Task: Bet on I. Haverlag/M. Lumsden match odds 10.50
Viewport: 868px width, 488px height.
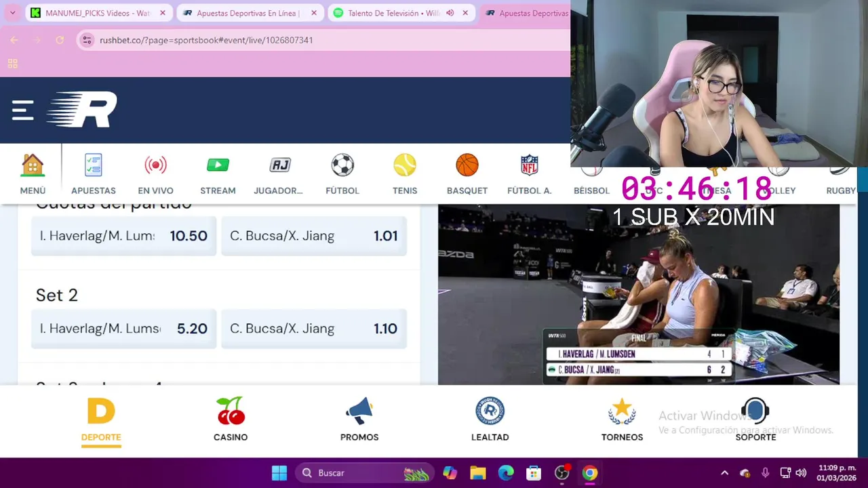Action: click(x=123, y=236)
